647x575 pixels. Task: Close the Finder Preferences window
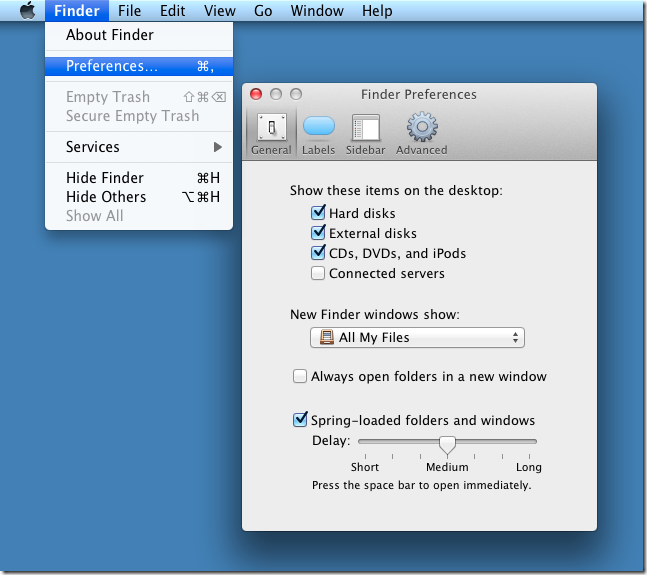click(x=256, y=94)
